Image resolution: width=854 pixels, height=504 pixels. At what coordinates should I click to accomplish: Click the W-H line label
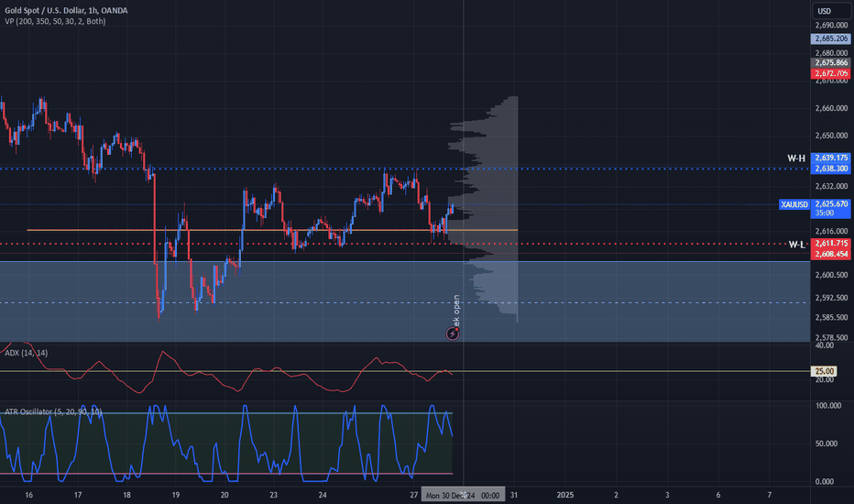(795, 158)
